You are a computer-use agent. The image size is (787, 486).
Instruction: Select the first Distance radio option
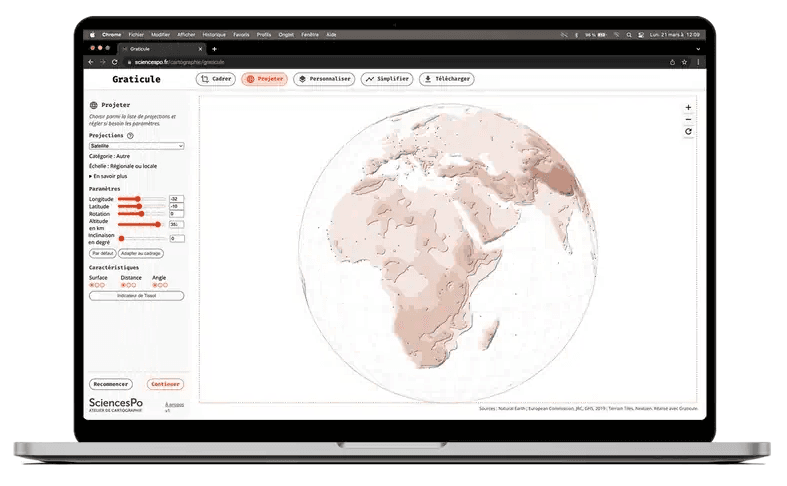click(123, 285)
